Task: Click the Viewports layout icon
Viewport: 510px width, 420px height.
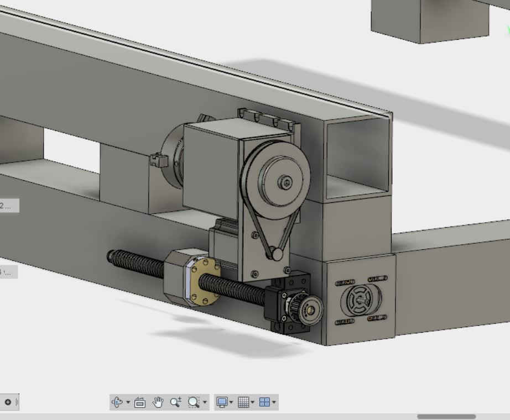Action: click(264, 402)
